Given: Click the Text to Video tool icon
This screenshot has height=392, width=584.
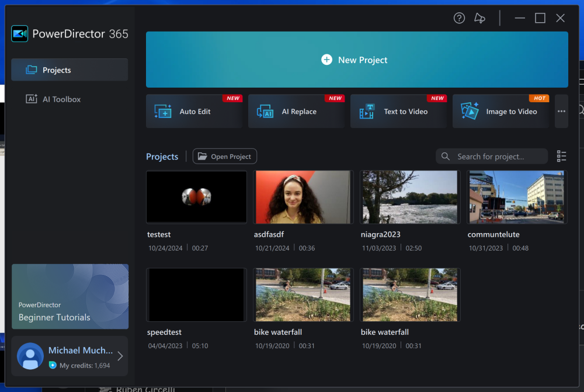Looking at the screenshot, I should pos(367,112).
